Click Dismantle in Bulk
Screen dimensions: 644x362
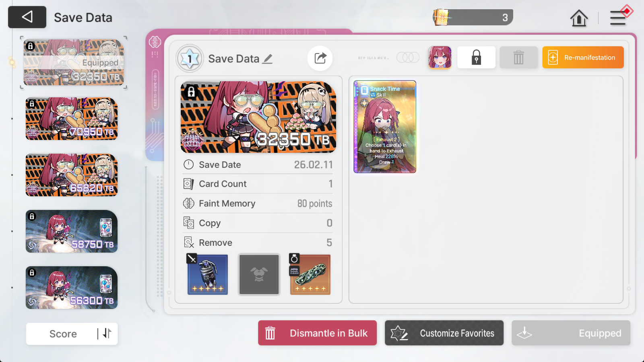317,333
